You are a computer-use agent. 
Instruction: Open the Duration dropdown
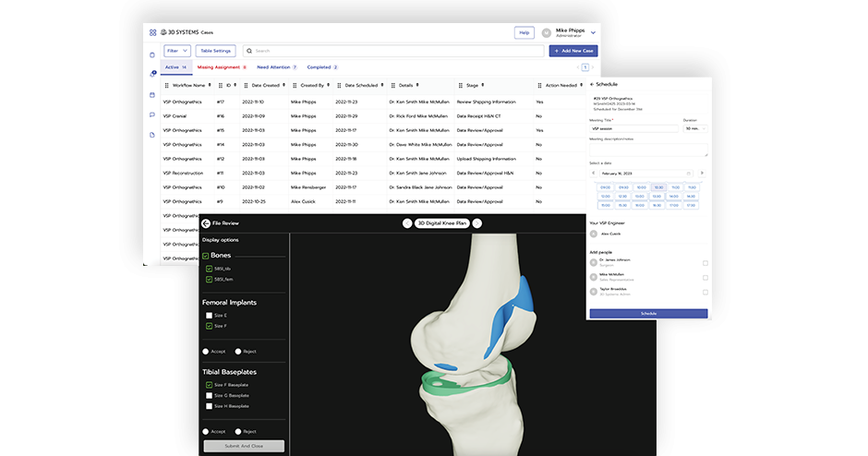[x=695, y=129]
